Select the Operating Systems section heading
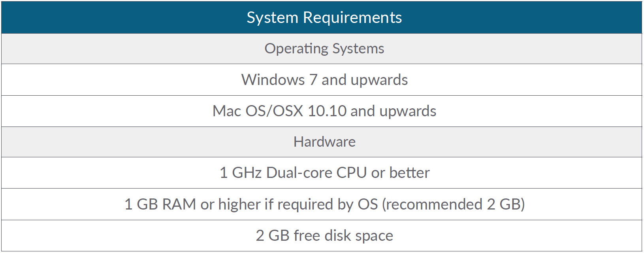This screenshot has height=253, width=644. [324, 49]
